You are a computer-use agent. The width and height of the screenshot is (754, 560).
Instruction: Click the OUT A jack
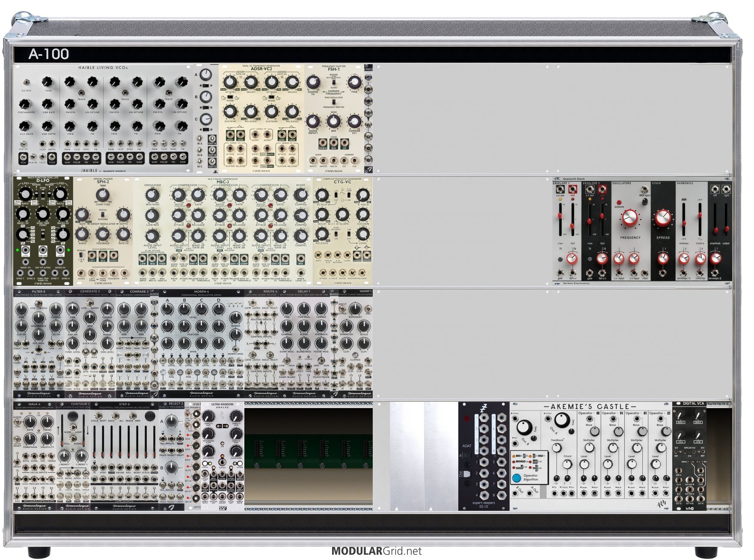[x=212, y=139]
